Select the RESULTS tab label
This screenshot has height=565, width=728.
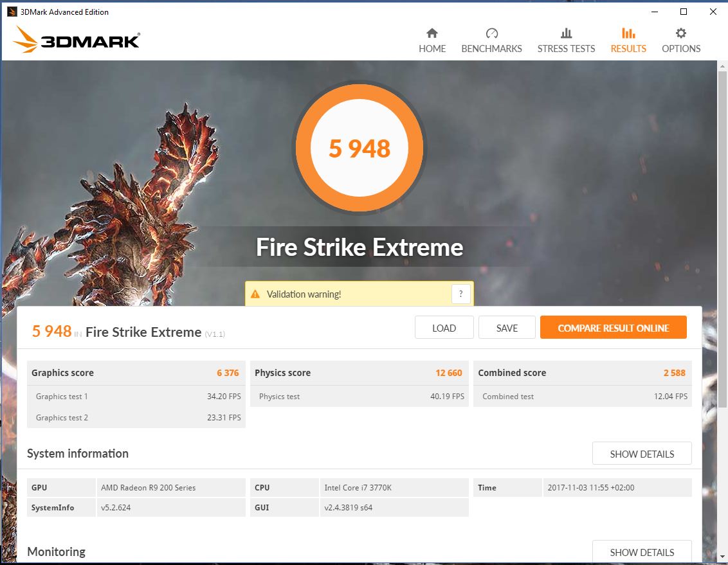pos(628,49)
